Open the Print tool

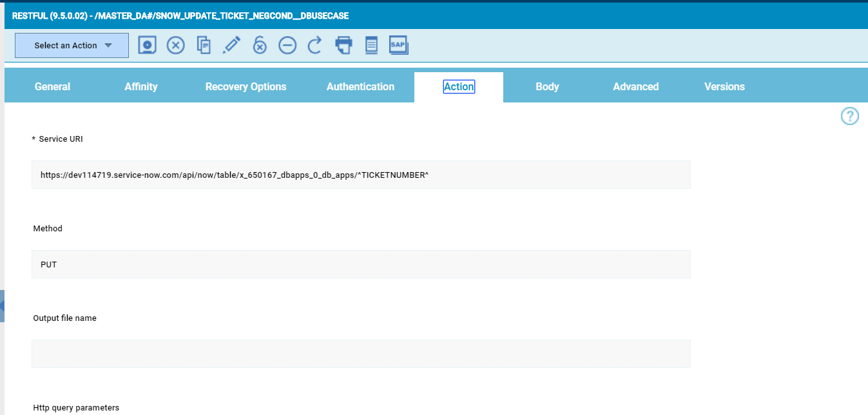343,45
